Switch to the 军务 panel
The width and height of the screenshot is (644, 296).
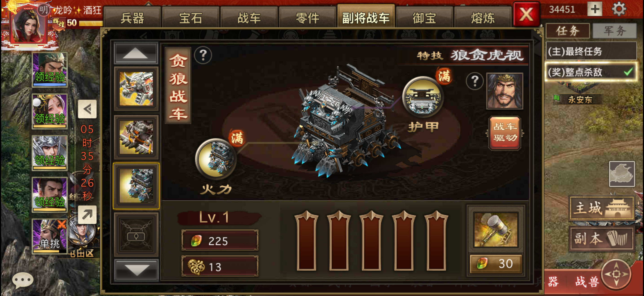coord(615,31)
